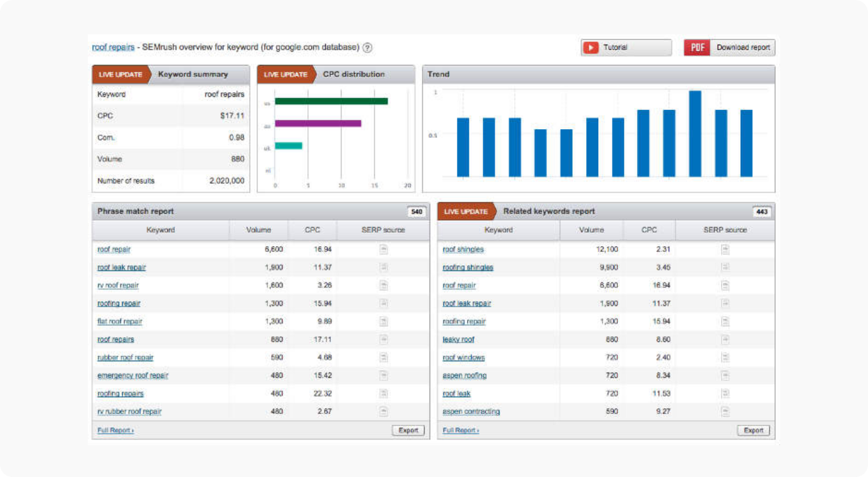Open roof leak repair keyword in phrase match

tap(122, 268)
